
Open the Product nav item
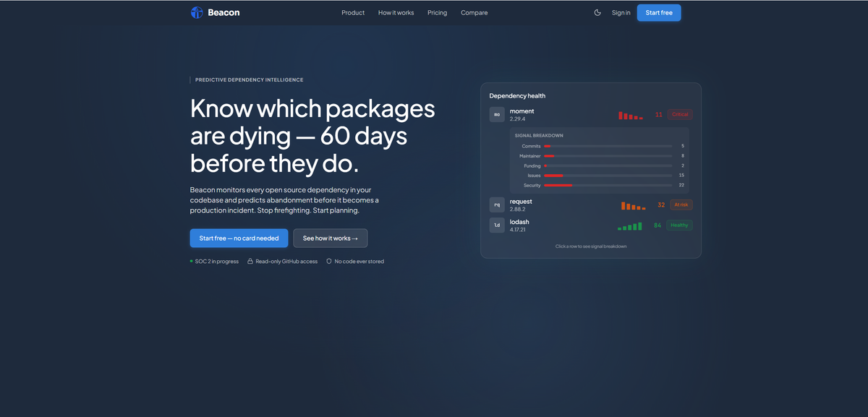click(x=353, y=12)
